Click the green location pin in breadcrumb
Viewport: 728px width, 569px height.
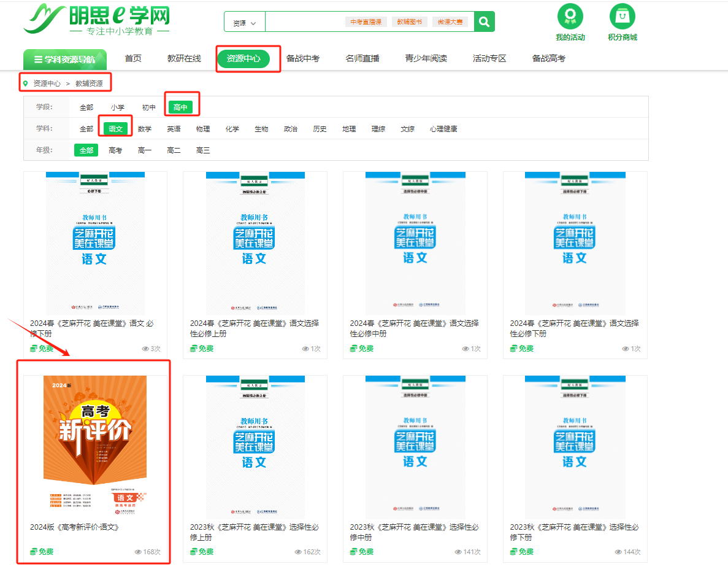(x=26, y=83)
